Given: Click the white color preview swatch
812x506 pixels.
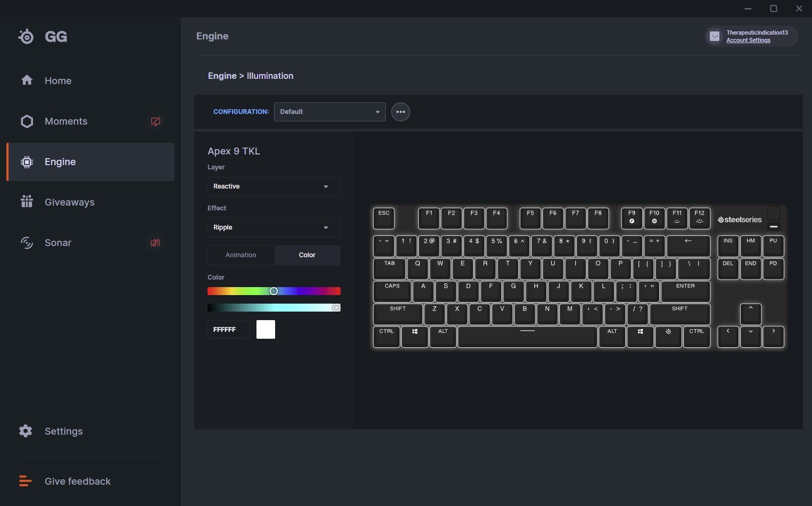Looking at the screenshot, I should click(266, 330).
